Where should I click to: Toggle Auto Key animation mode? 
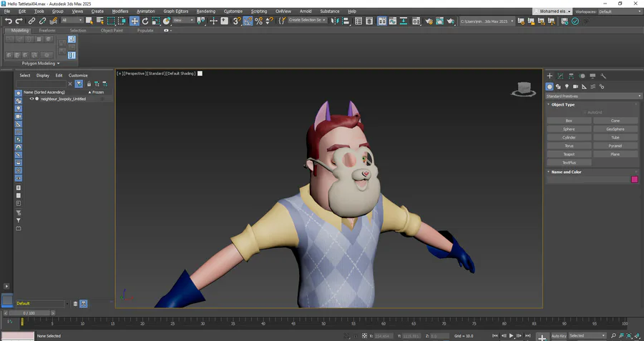(x=559, y=336)
